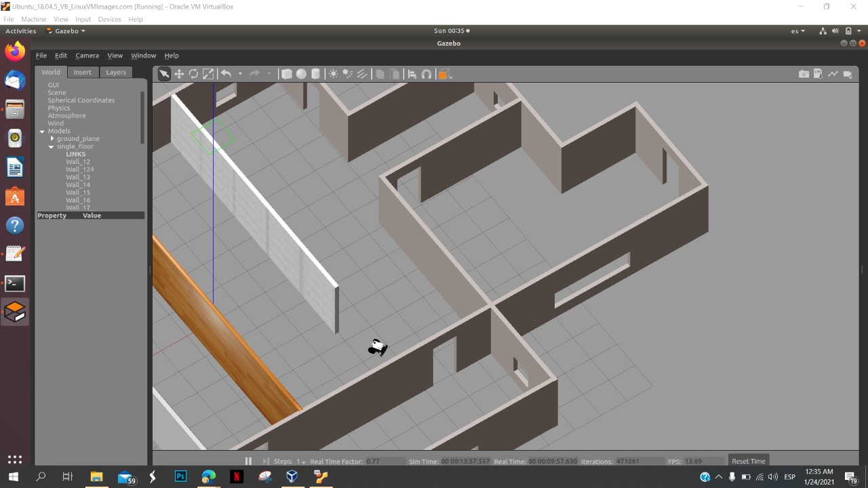
Task: Click the video record icon
Action: 848,74
